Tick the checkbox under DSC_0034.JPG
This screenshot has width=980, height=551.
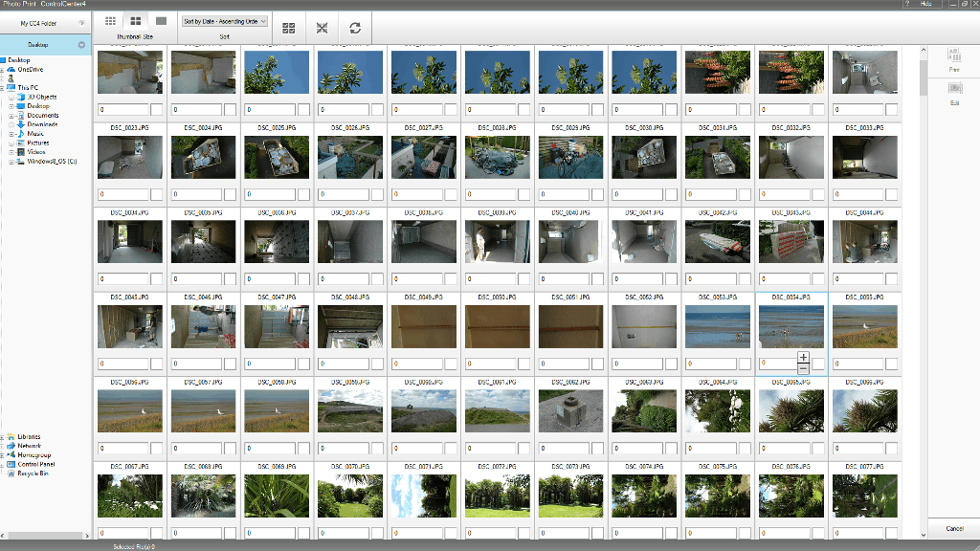click(156, 278)
